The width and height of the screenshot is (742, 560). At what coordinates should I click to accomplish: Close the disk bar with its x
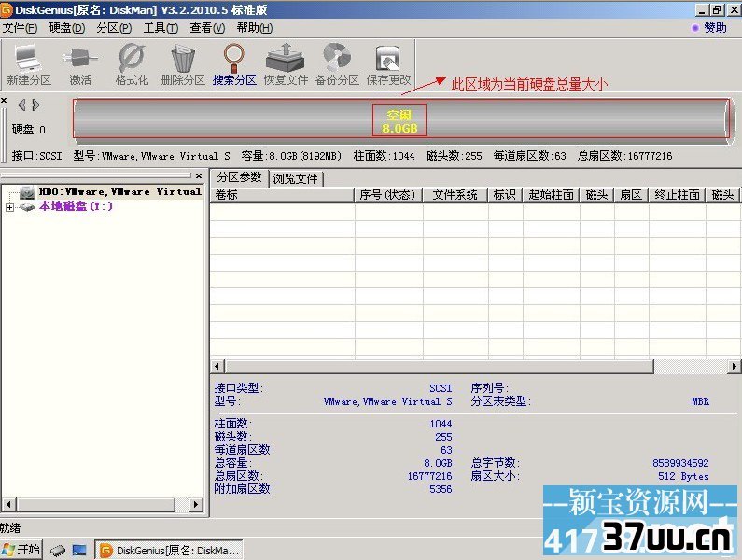[x=4, y=101]
